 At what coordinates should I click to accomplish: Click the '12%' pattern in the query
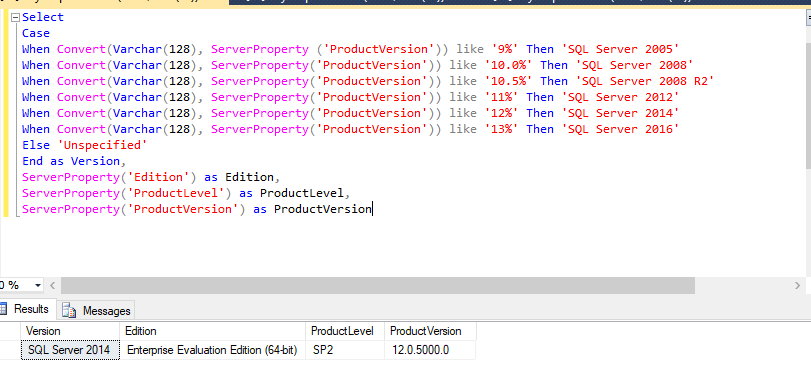tap(502, 113)
